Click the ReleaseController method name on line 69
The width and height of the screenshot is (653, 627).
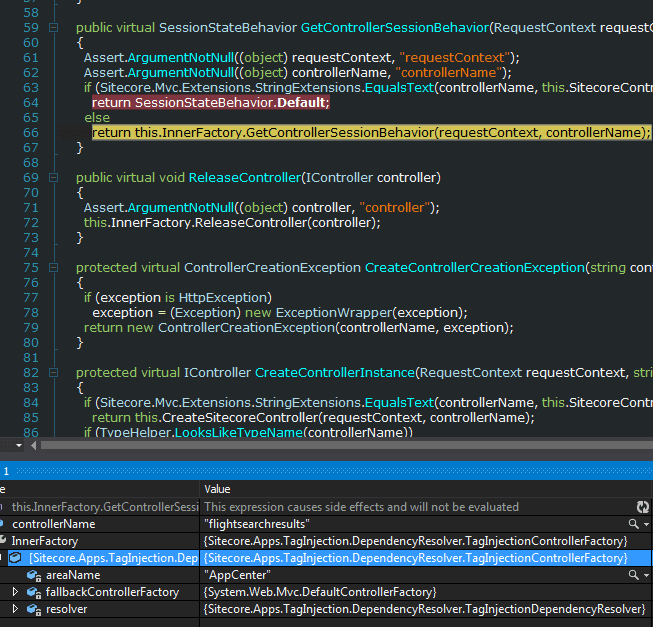(x=245, y=178)
